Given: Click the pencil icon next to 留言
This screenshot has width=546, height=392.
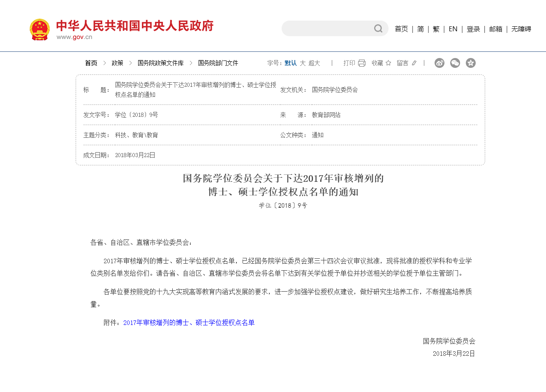Looking at the screenshot, I should (x=414, y=63).
